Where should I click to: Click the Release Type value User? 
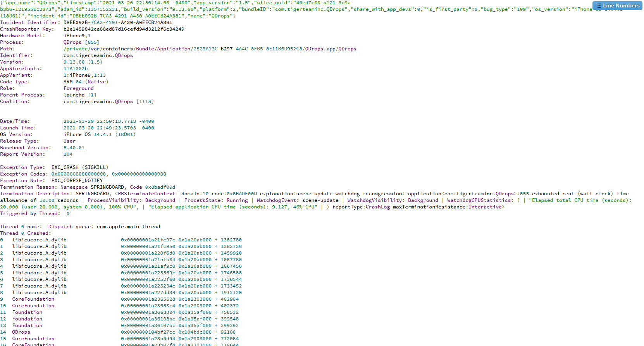[x=69, y=141]
